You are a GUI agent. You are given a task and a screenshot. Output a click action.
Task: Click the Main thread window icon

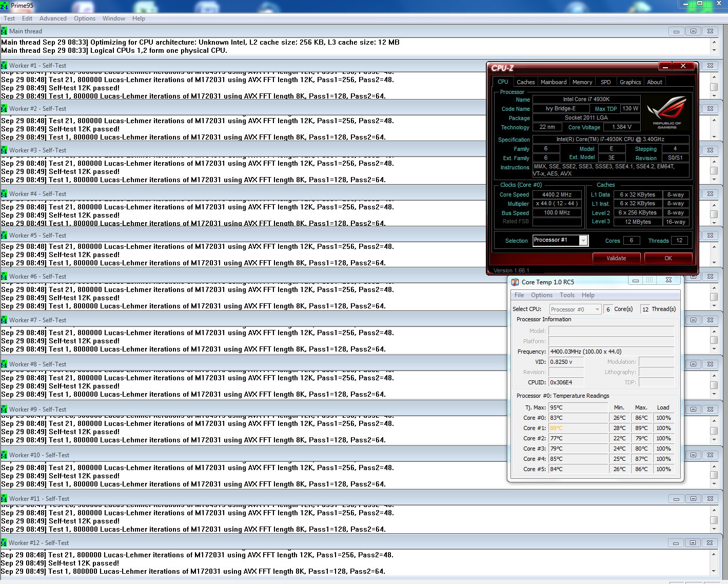coord(4,31)
